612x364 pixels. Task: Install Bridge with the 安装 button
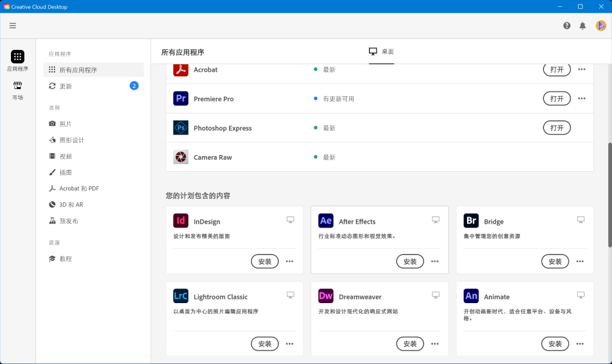pos(555,261)
